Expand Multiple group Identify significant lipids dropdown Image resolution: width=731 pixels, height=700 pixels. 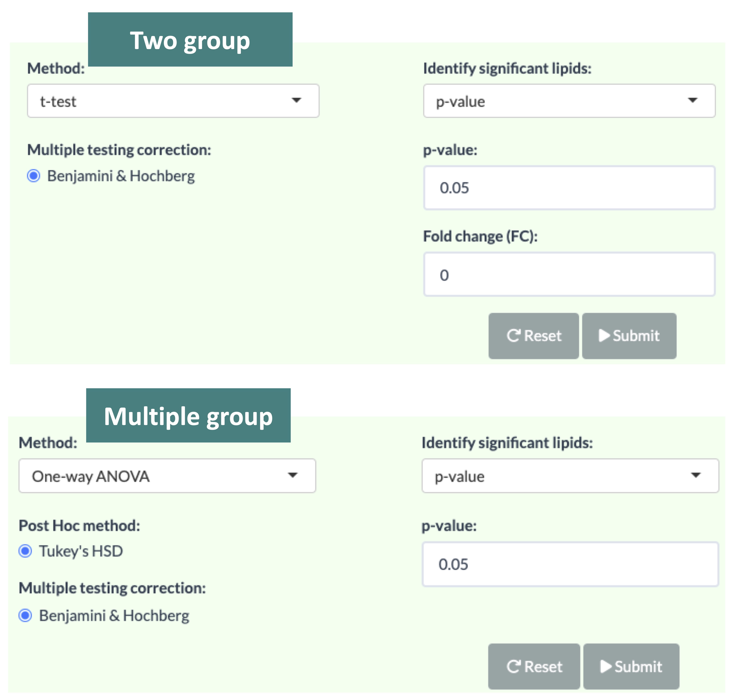coord(570,476)
